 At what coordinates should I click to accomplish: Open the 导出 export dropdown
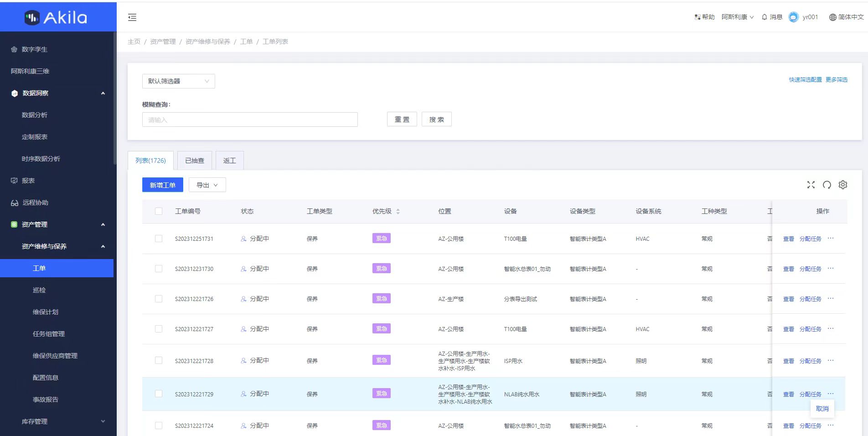pos(207,185)
